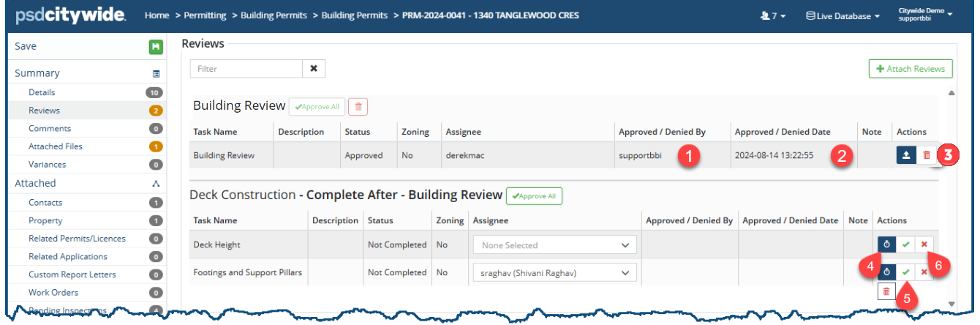Open the user count 7 dropdown
The height and width of the screenshot is (325, 980).
coord(774,16)
